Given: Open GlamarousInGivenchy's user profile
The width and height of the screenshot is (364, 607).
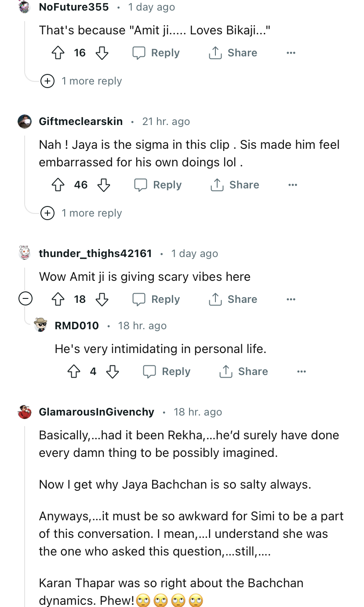Looking at the screenshot, I should click(x=97, y=412).
